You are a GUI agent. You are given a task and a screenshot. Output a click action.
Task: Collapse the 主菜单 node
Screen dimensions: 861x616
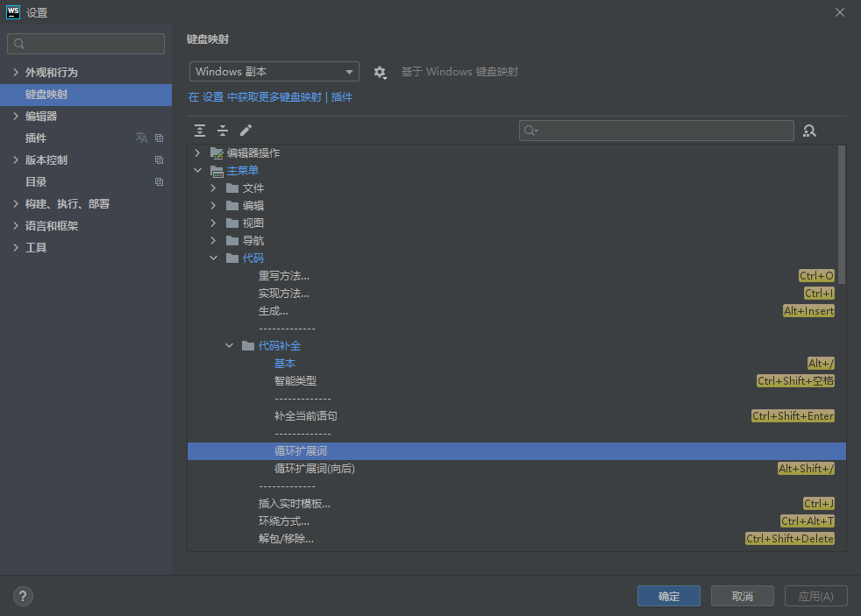coord(197,170)
